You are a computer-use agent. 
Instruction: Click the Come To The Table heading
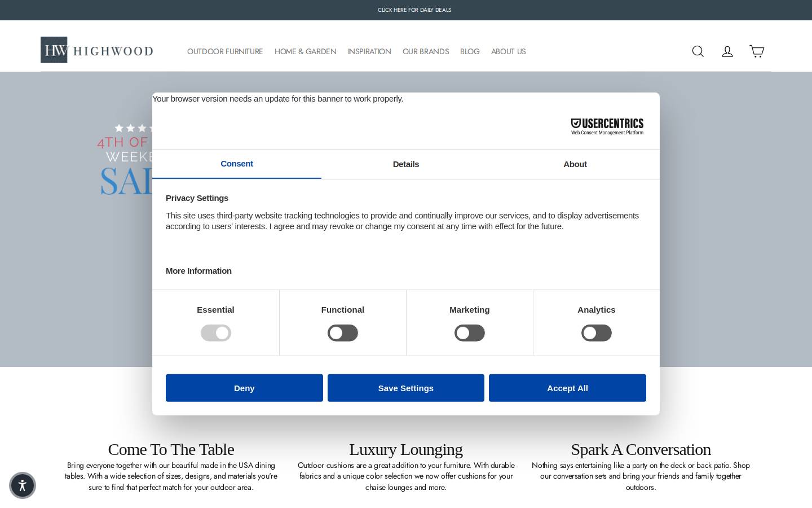coord(171,449)
